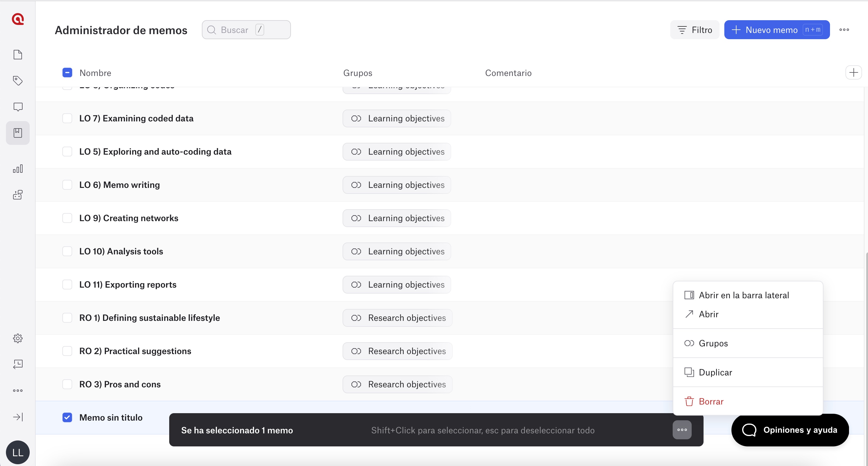The height and width of the screenshot is (466, 868).
Task: Check the RO 3) Pros and cons box
Action: pos(67,384)
